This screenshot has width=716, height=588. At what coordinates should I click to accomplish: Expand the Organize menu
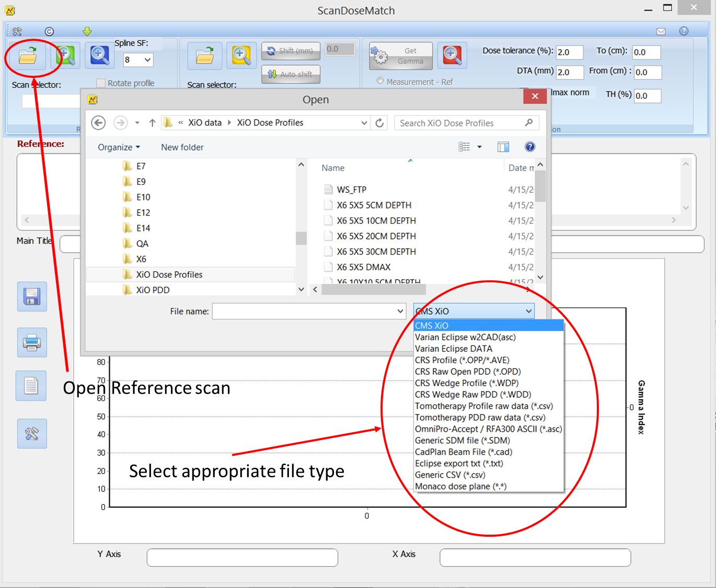[119, 147]
